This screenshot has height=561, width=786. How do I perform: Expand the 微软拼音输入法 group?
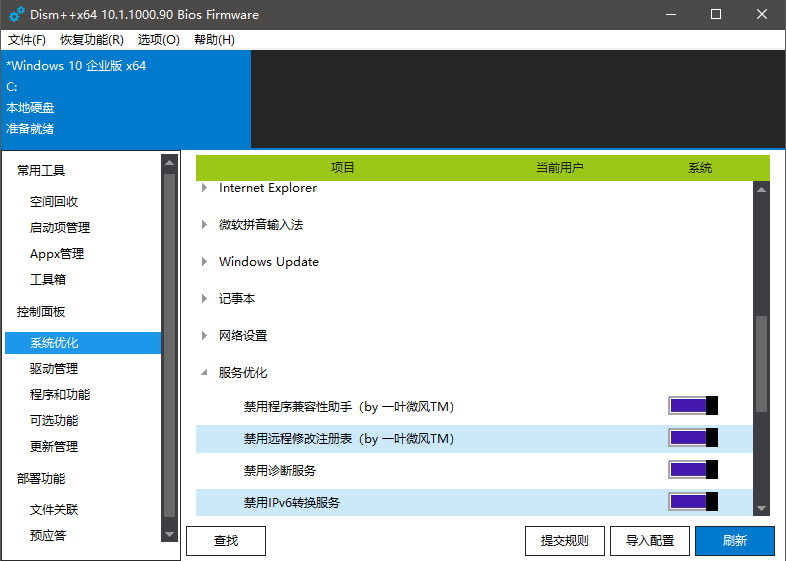204,225
